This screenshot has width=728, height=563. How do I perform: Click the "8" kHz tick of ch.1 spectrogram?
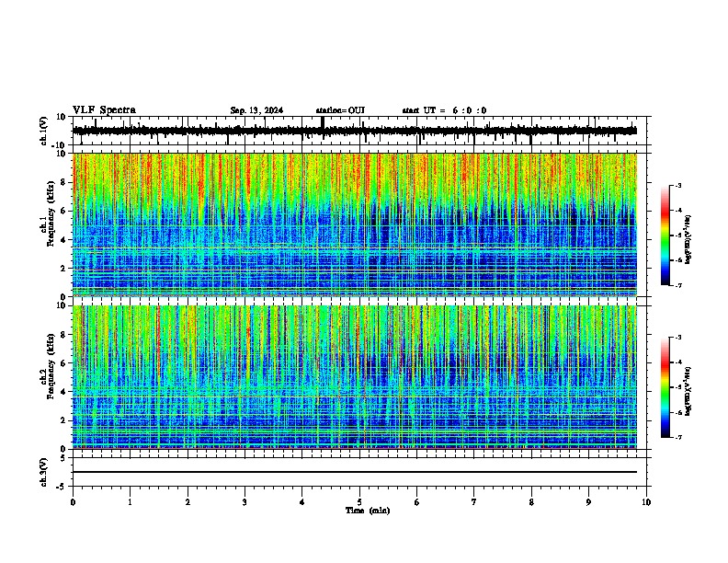(x=64, y=182)
